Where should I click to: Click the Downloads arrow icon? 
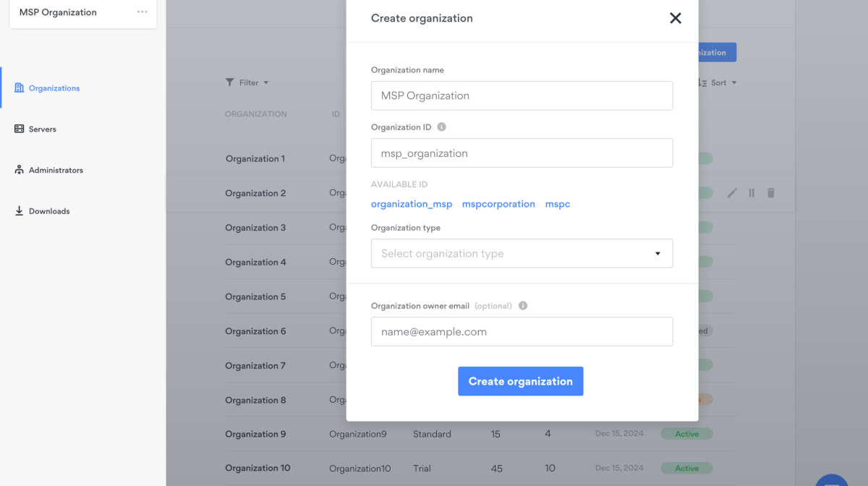coord(20,211)
